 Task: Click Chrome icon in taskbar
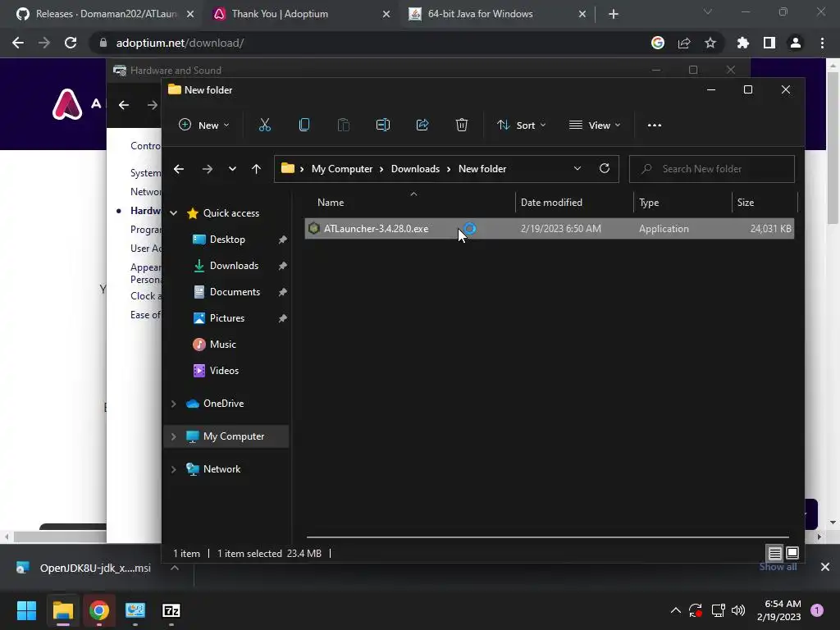pyautogui.click(x=99, y=610)
